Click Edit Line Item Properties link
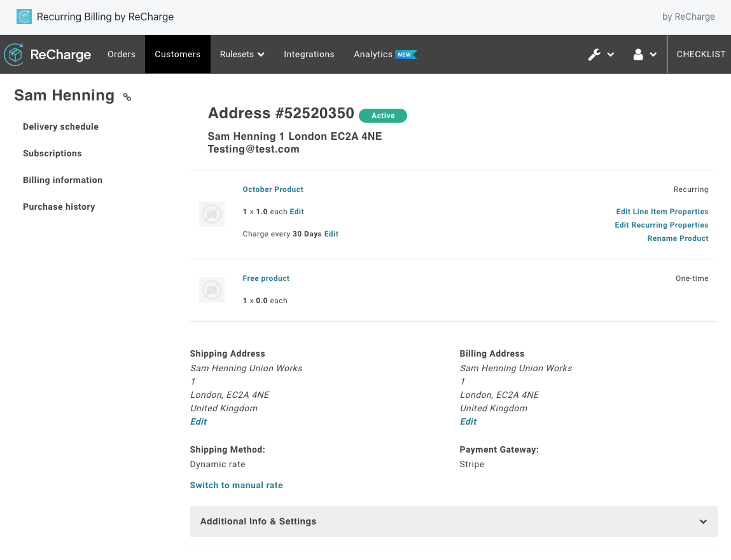This screenshot has width=731, height=560. pos(662,212)
